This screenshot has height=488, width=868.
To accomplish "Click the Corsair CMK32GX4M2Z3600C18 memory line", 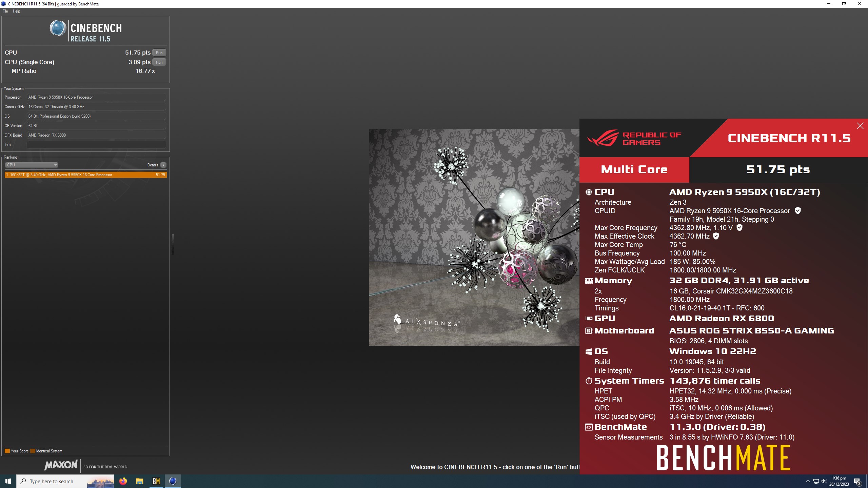I will coord(731,291).
